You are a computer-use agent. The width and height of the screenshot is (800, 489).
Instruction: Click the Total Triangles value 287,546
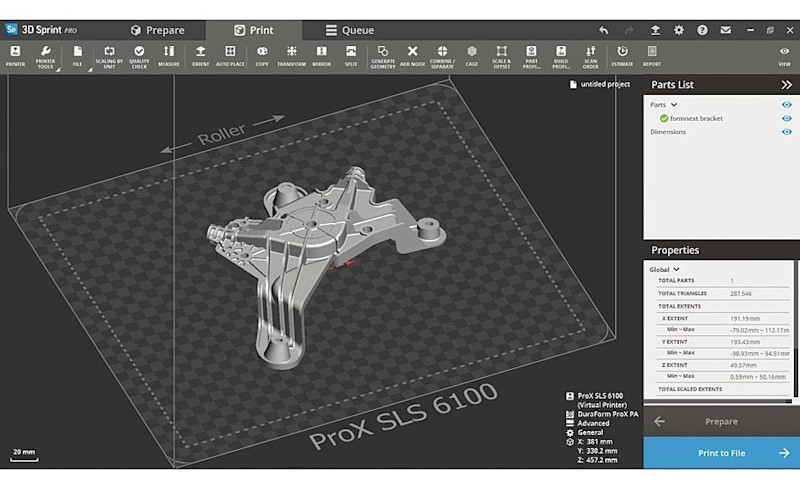coord(740,294)
